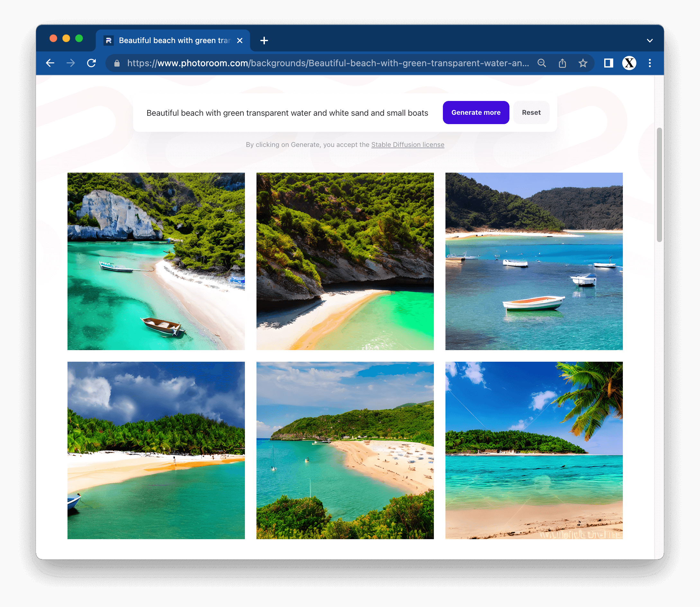This screenshot has width=700, height=607.
Task: Click the forward navigation arrow
Action: point(70,63)
